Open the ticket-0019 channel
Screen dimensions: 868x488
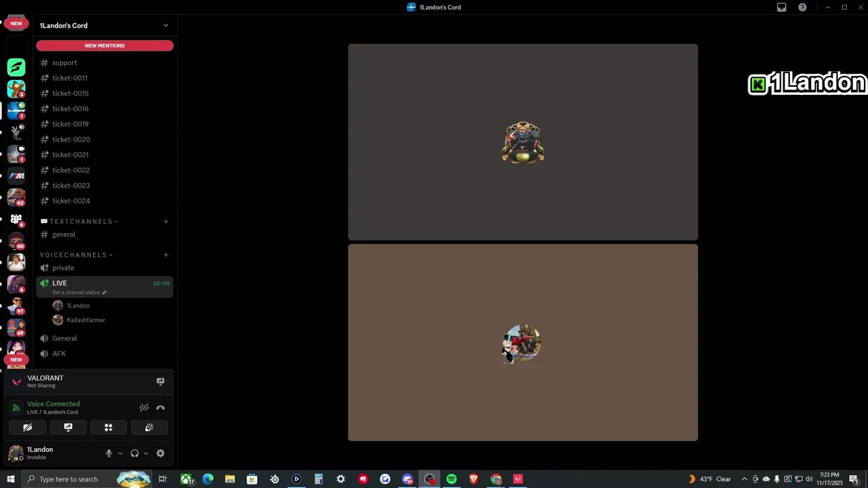tap(104, 124)
